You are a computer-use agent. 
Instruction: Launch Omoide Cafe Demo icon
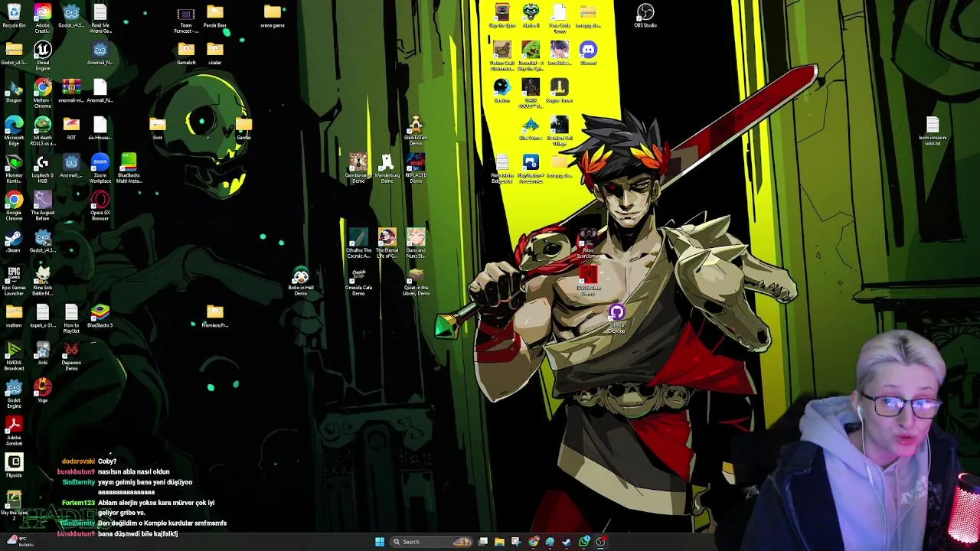[x=358, y=281]
